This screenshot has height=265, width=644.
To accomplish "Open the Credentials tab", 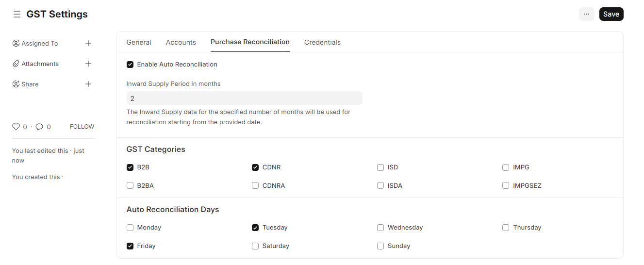I will (x=322, y=42).
